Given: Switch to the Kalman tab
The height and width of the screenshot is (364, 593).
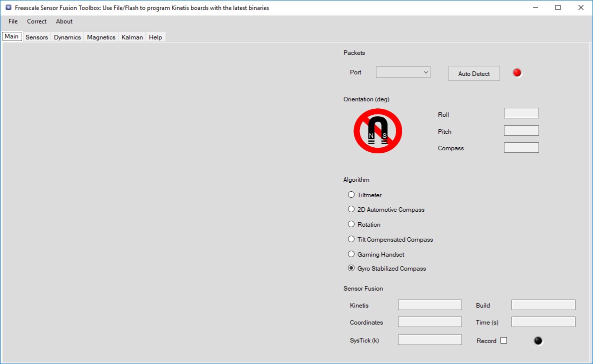Looking at the screenshot, I should 132,37.
